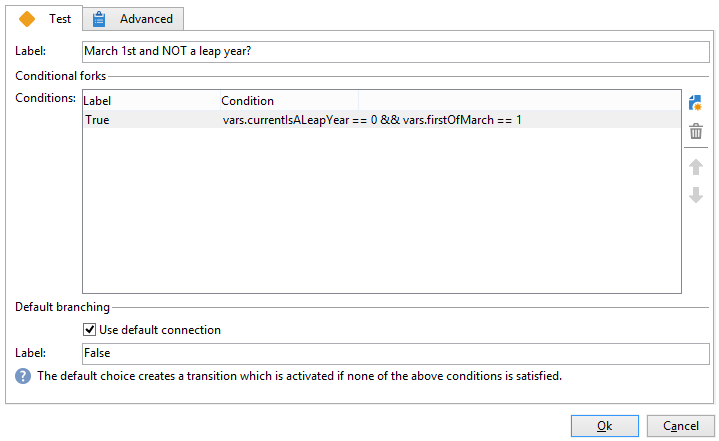Move condition up with arrow icon
Viewport: 719px width, 441px height.
pyautogui.click(x=696, y=167)
